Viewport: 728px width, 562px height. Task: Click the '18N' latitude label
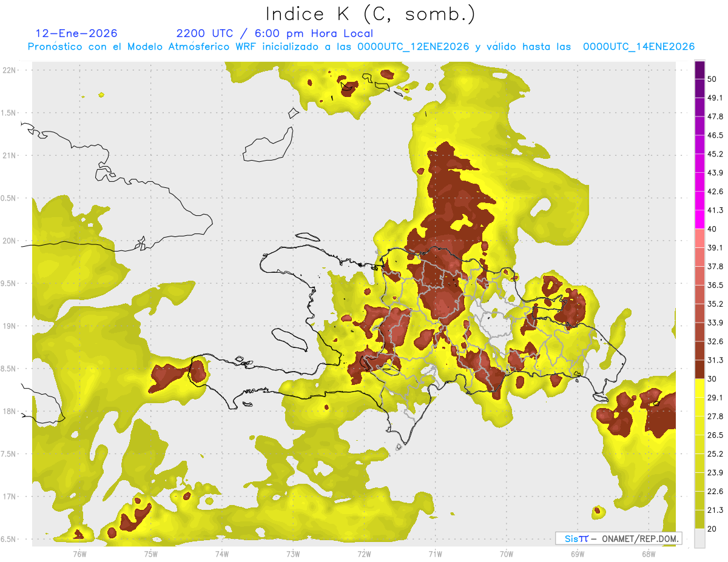tap(10, 412)
